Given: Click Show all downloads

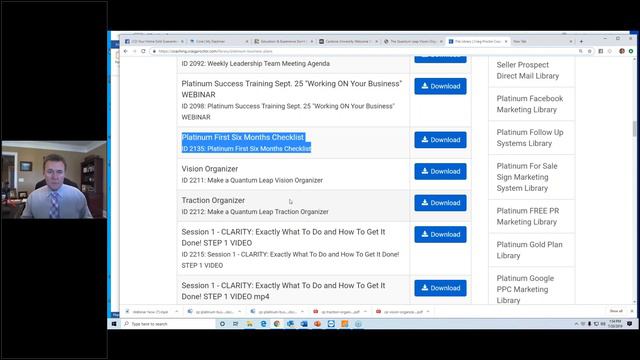Looking at the screenshot, I should coord(616,311).
